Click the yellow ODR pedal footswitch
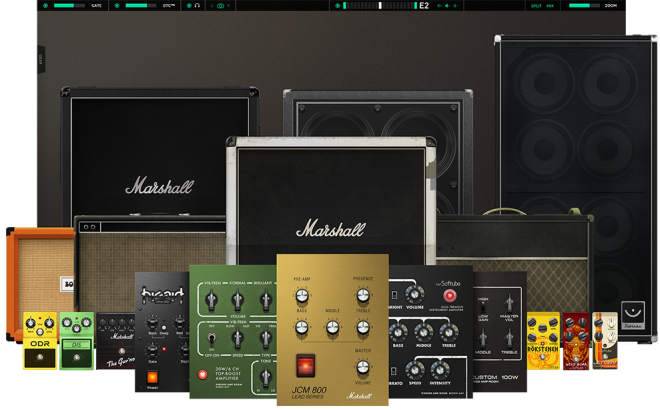This screenshot has height=410, width=660. click(40, 357)
